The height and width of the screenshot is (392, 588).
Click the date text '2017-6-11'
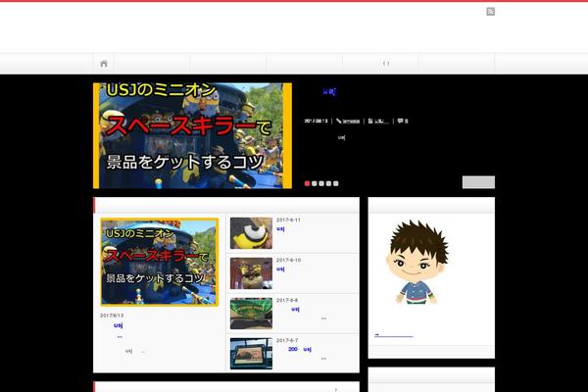288,220
